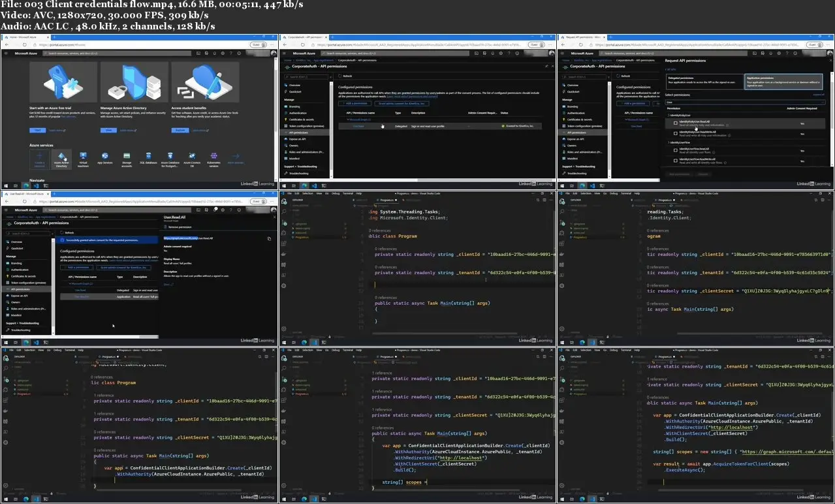Open Azure Active Directory icon under Azure services

pyautogui.click(x=61, y=159)
